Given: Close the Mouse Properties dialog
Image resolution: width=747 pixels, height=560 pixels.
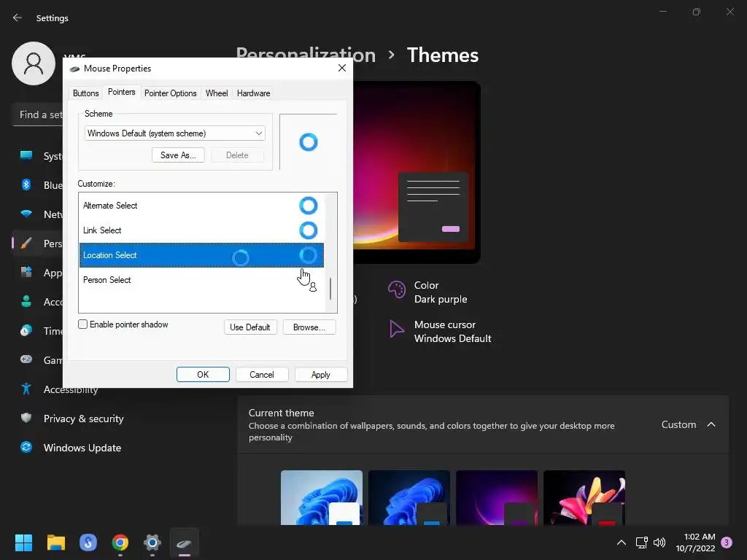Looking at the screenshot, I should 342,68.
